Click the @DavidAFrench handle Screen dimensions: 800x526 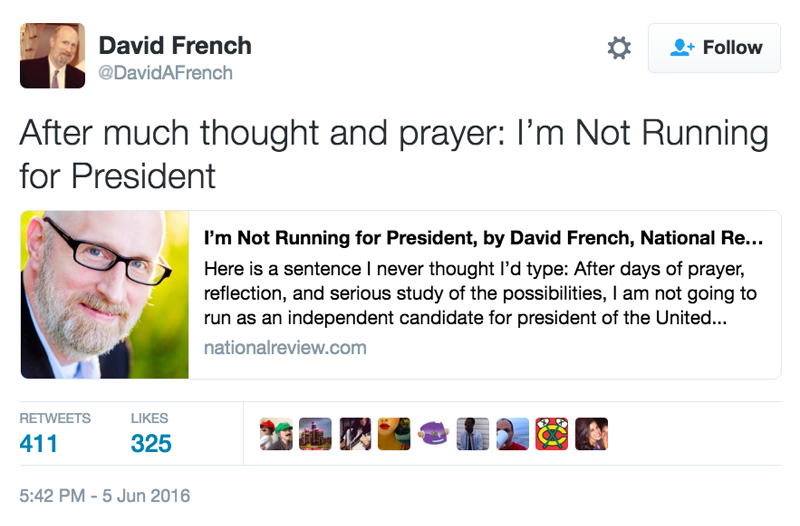165,73
